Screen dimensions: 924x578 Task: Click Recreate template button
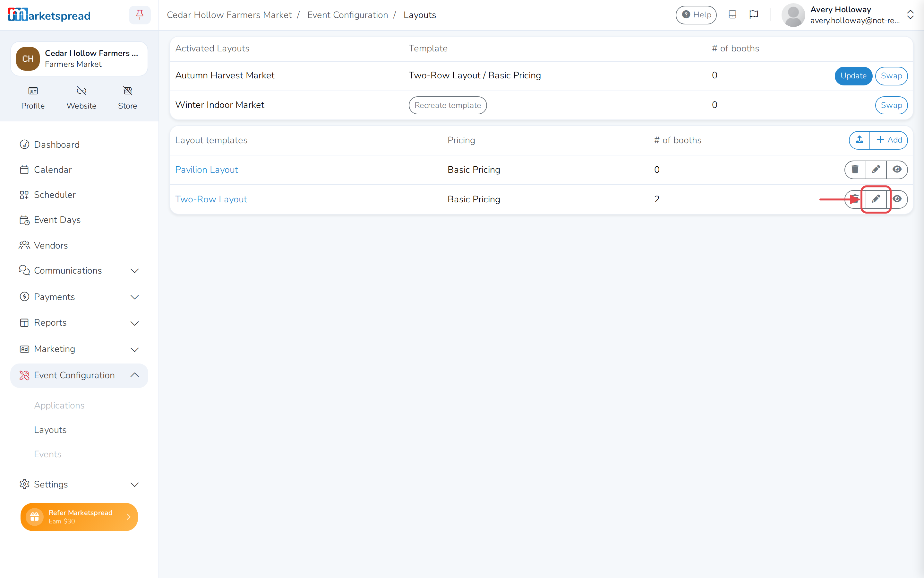[448, 105]
